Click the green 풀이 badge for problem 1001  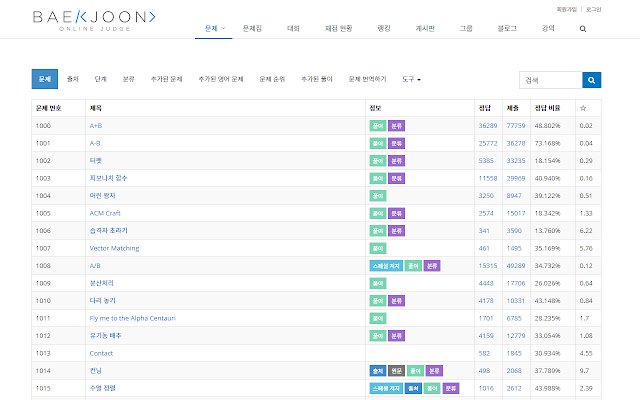(x=378, y=143)
